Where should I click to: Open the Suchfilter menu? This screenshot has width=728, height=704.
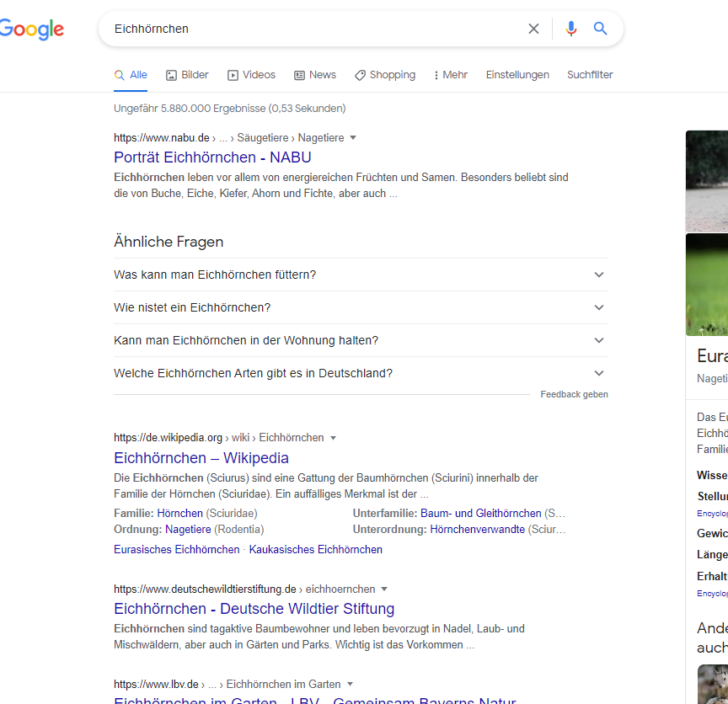[x=589, y=74]
